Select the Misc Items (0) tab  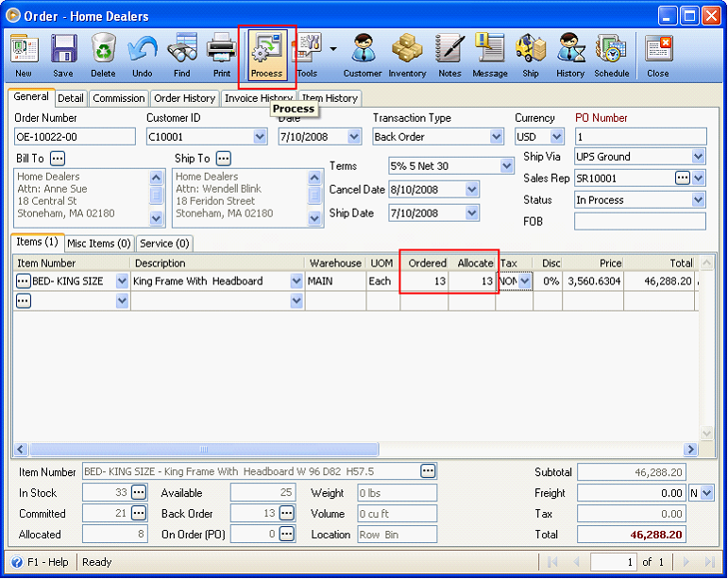99,244
